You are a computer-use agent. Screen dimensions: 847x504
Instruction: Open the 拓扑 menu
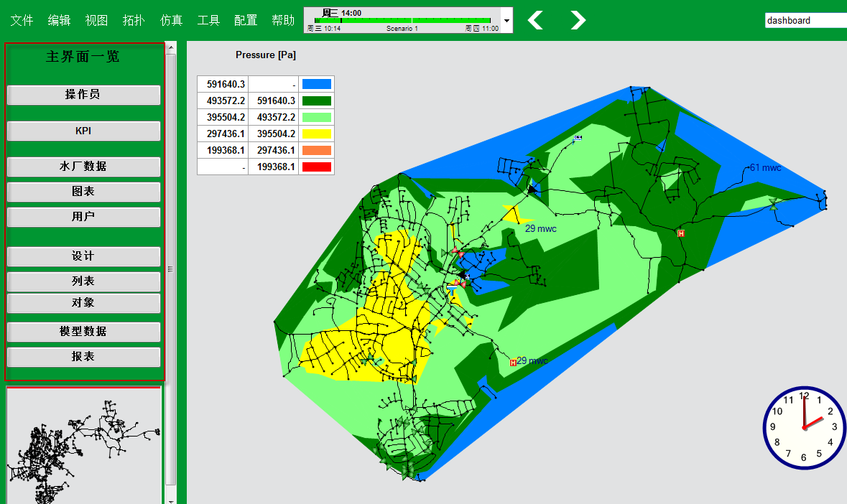tap(134, 20)
